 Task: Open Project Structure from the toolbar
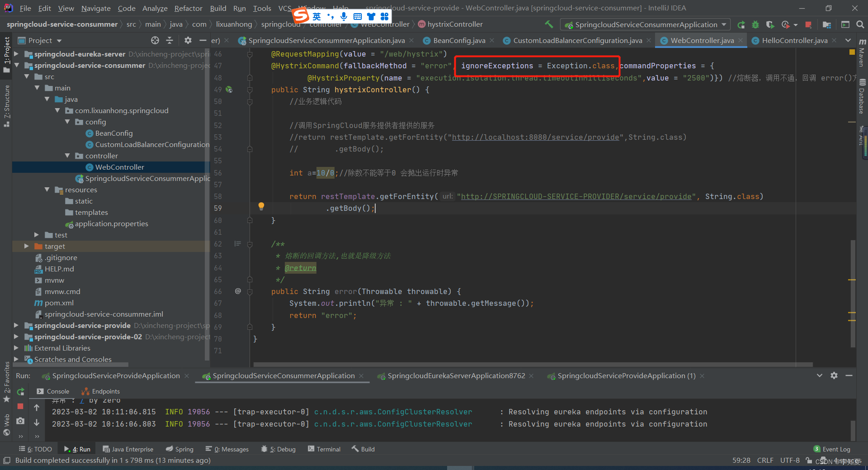(827, 24)
